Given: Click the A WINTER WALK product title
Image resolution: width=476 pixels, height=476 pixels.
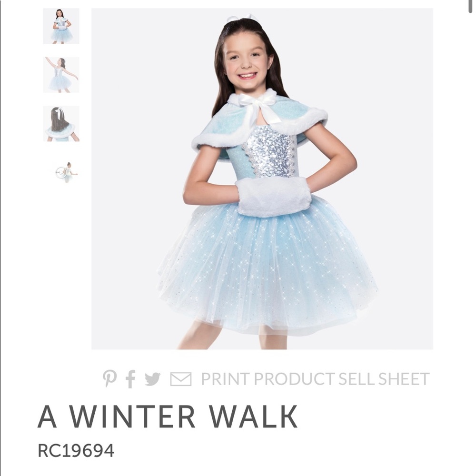Looking at the screenshot, I should [168, 416].
